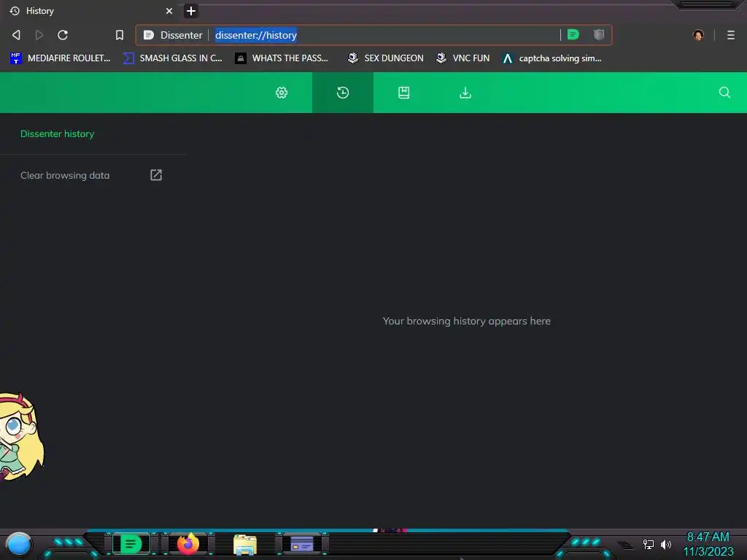Open the Shields icon in the address bar

599,34
